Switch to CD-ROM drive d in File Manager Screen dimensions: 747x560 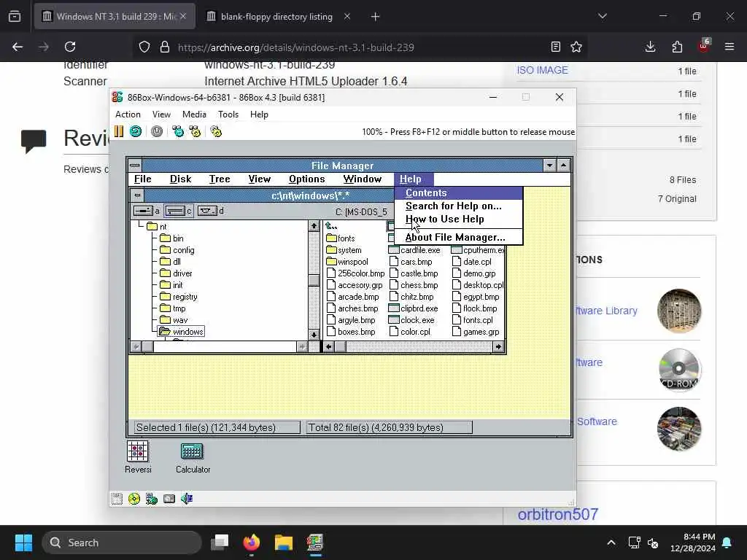coord(210,211)
